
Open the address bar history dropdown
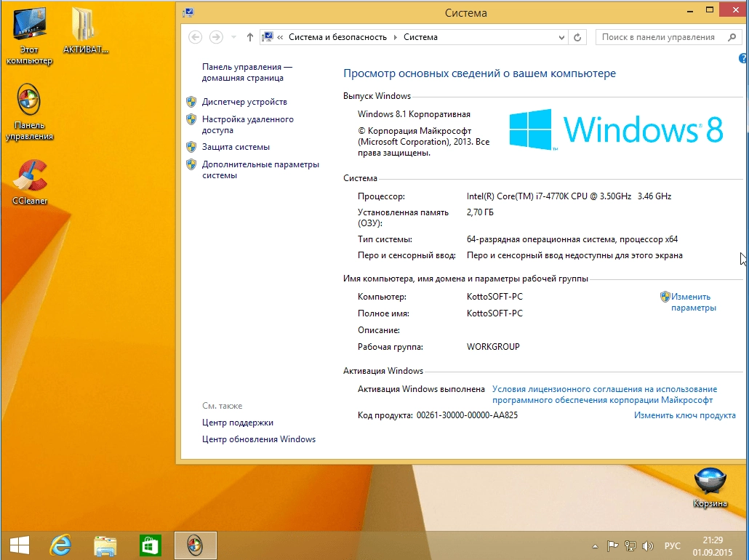click(561, 37)
